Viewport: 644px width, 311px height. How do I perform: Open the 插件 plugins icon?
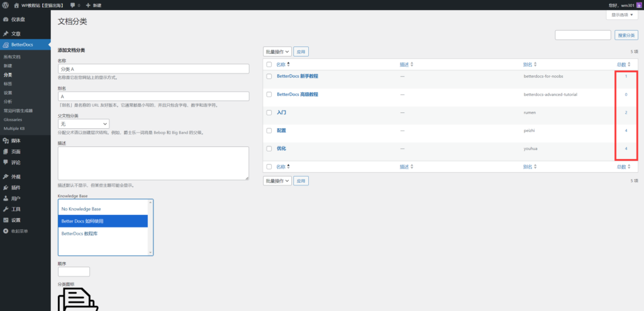[x=6, y=187]
